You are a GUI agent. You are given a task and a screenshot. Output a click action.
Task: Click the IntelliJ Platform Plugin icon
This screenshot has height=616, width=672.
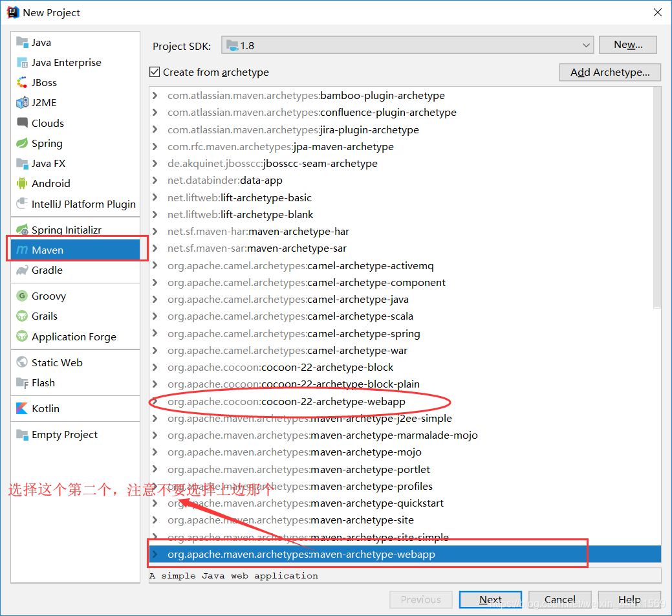[x=22, y=204]
